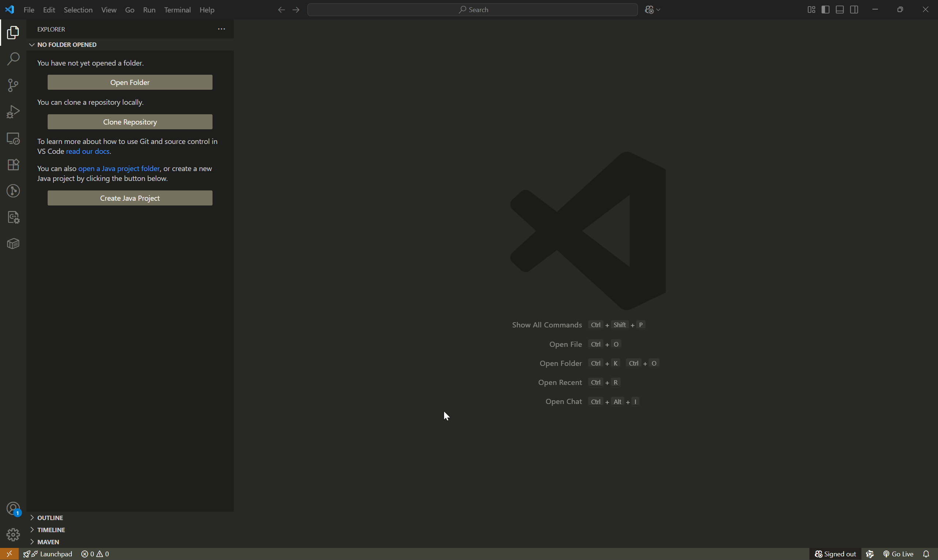Image resolution: width=938 pixels, height=560 pixels.
Task: Toggle the bottom panel visibility
Action: point(839,10)
